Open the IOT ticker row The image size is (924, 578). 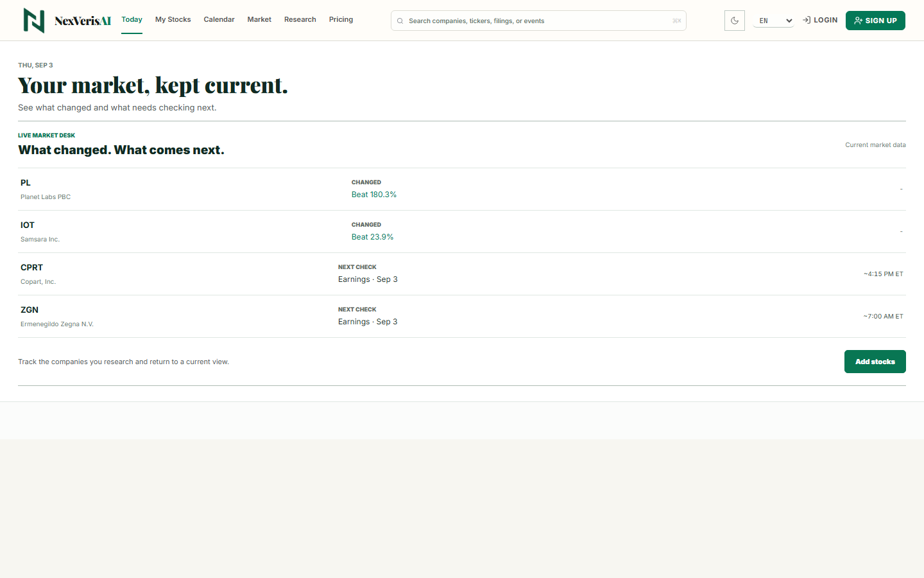pyautogui.click(x=462, y=232)
